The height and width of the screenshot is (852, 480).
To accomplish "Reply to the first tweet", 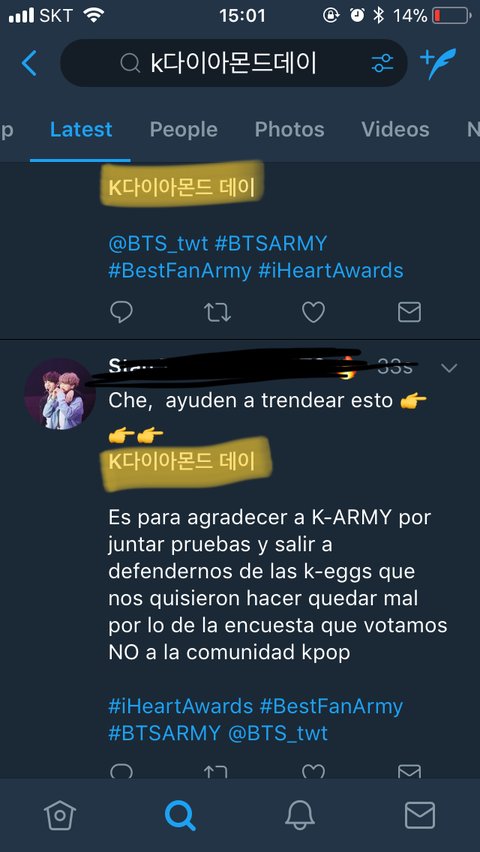I will tap(122, 312).
